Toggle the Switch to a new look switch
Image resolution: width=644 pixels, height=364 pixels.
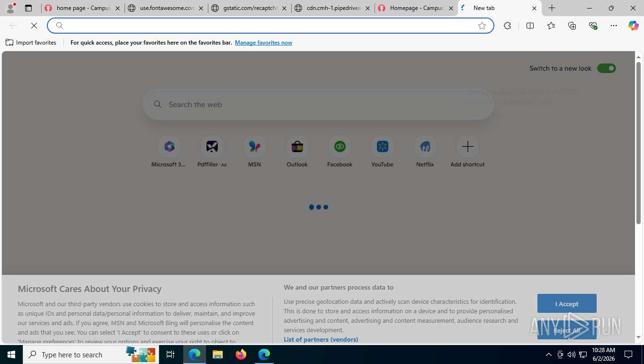(x=606, y=68)
